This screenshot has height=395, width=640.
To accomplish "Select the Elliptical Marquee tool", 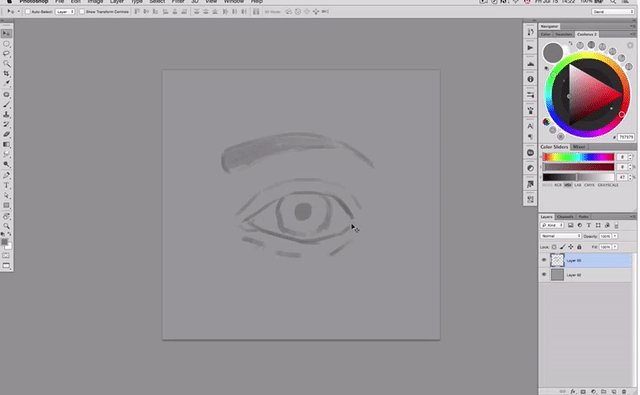I will click(7, 44).
